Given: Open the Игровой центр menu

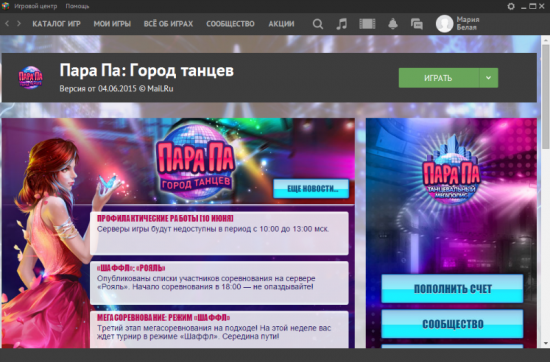Looking at the screenshot, I should (x=36, y=6).
